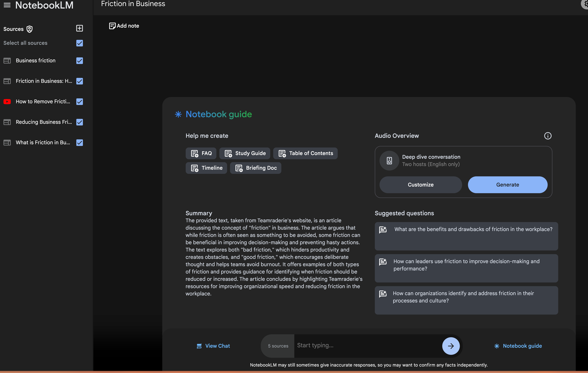Toggle What is Friction in Bu... checkbox
The width and height of the screenshot is (588, 373).
tap(79, 143)
